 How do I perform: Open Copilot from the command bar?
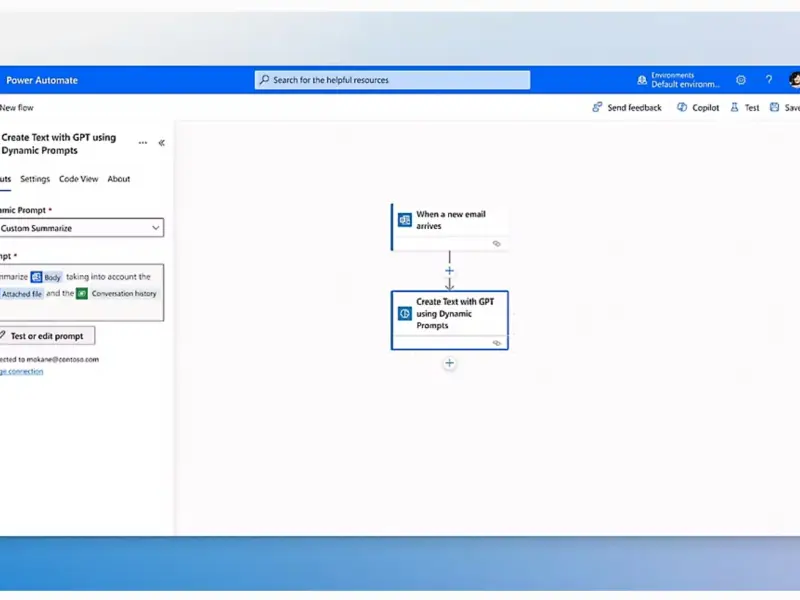click(x=698, y=107)
